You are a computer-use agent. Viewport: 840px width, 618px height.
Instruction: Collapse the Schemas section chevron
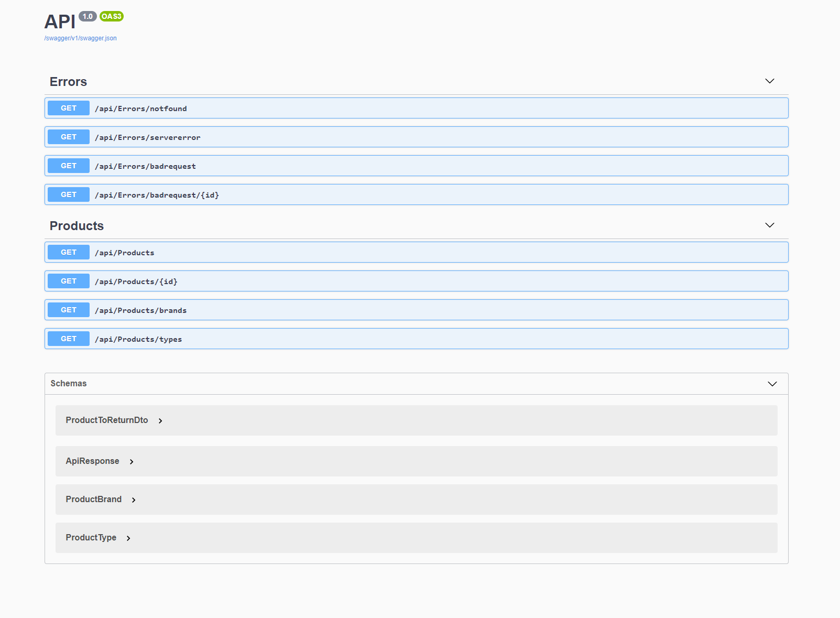tap(772, 384)
